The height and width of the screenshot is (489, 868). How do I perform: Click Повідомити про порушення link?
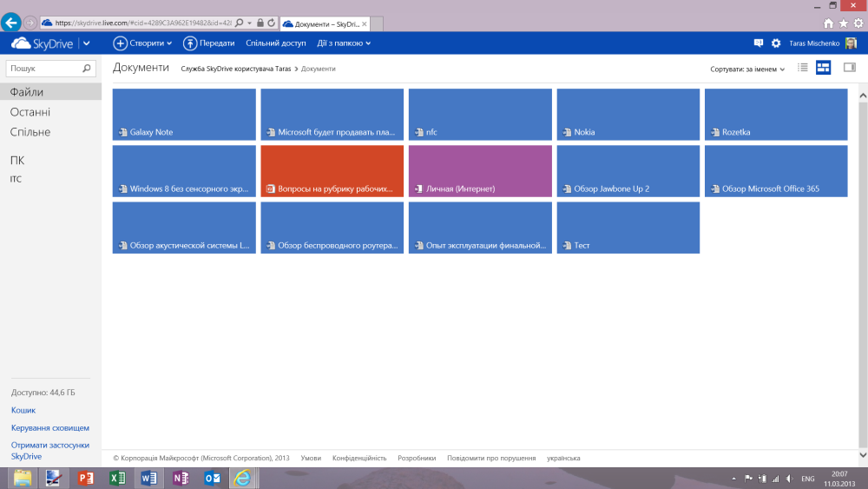click(x=491, y=458)
